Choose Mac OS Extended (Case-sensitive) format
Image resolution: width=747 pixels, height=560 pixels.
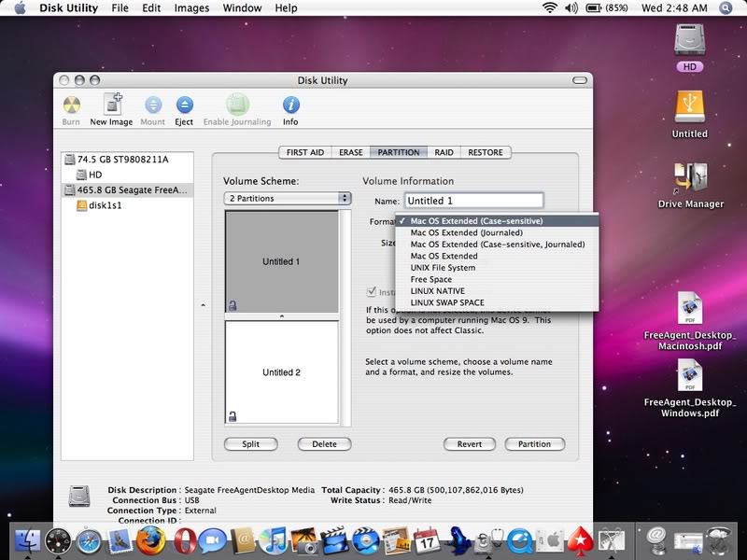(x=497, y=221)
